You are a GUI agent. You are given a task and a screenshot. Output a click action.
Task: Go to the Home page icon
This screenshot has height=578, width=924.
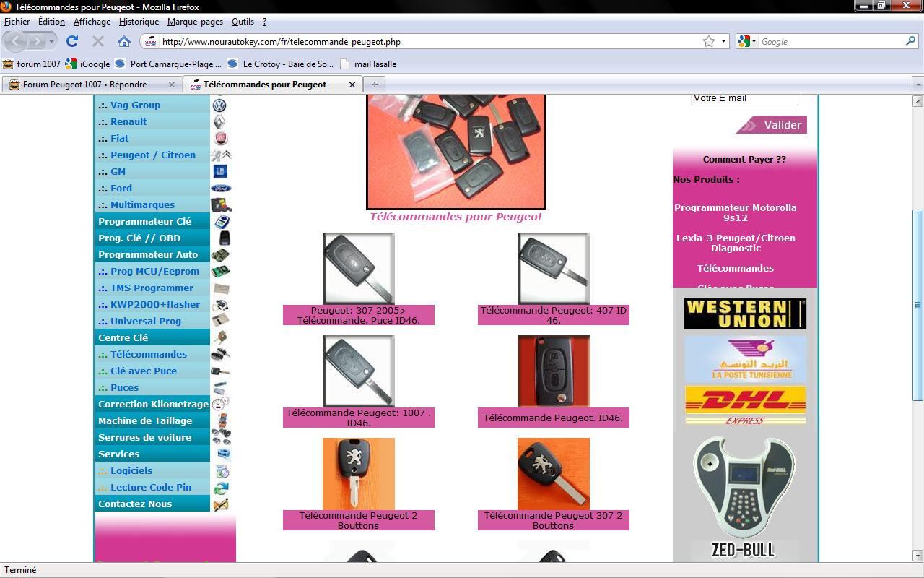click(x=124, y=41)
